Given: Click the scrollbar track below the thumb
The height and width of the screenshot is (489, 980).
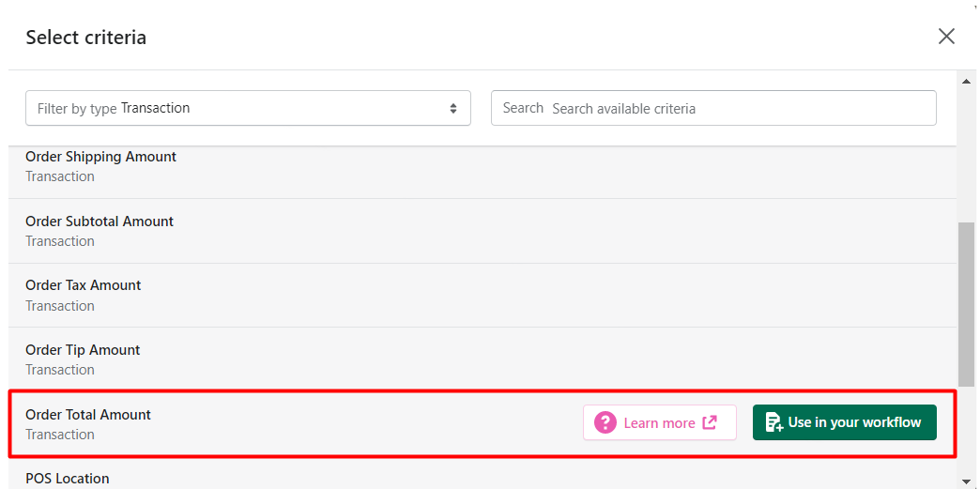Looking at the screenshot, I should (x=966, y=432).
